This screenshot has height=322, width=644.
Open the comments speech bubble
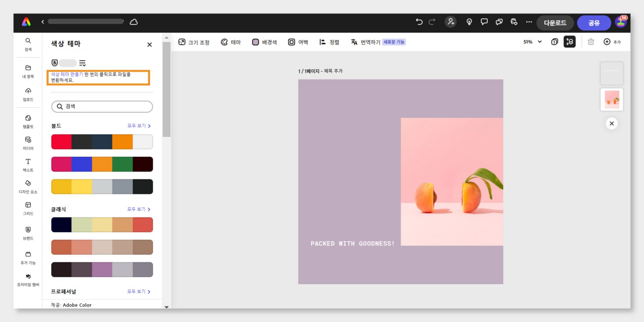point(484,22)
